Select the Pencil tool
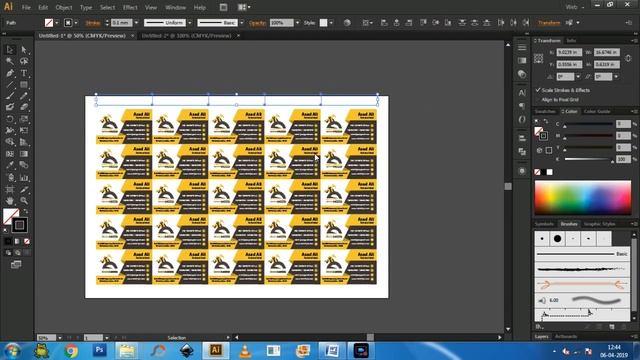Image resolution: width=640 pixels, height=360 pixels. click(24, 96)
